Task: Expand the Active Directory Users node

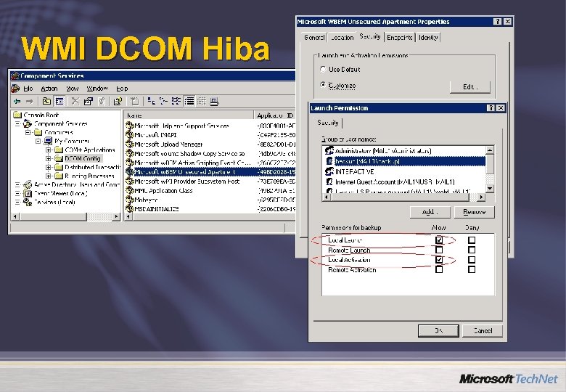Action: 17,185
